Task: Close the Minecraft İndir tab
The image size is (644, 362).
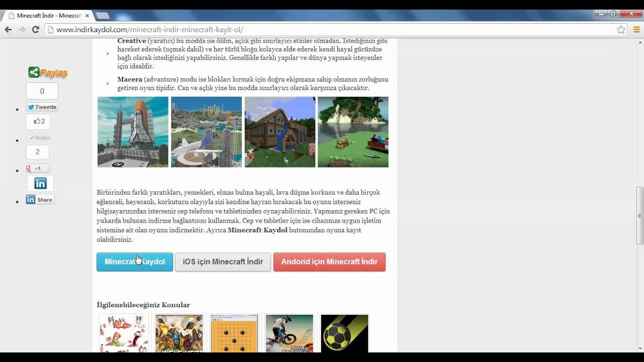Action: point(87,16)
